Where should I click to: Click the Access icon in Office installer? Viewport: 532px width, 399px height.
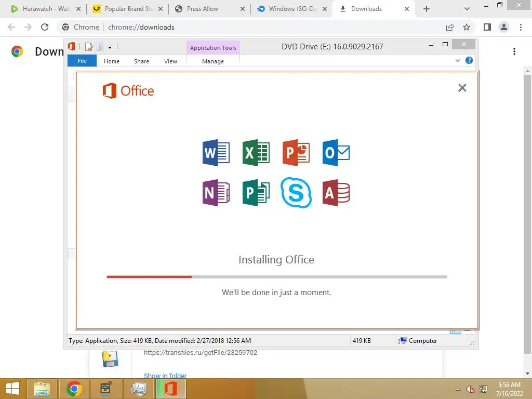pyautogui.click(x=336, y=193)
